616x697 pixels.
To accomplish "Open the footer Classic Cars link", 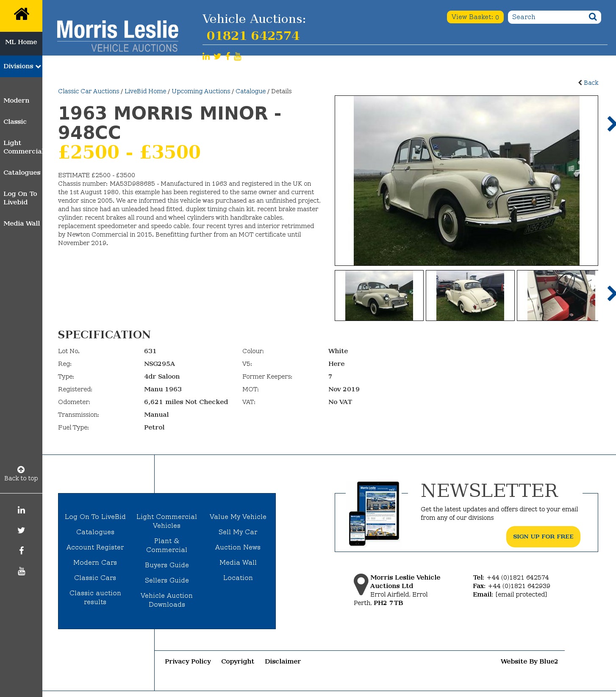I will point(95,578).
